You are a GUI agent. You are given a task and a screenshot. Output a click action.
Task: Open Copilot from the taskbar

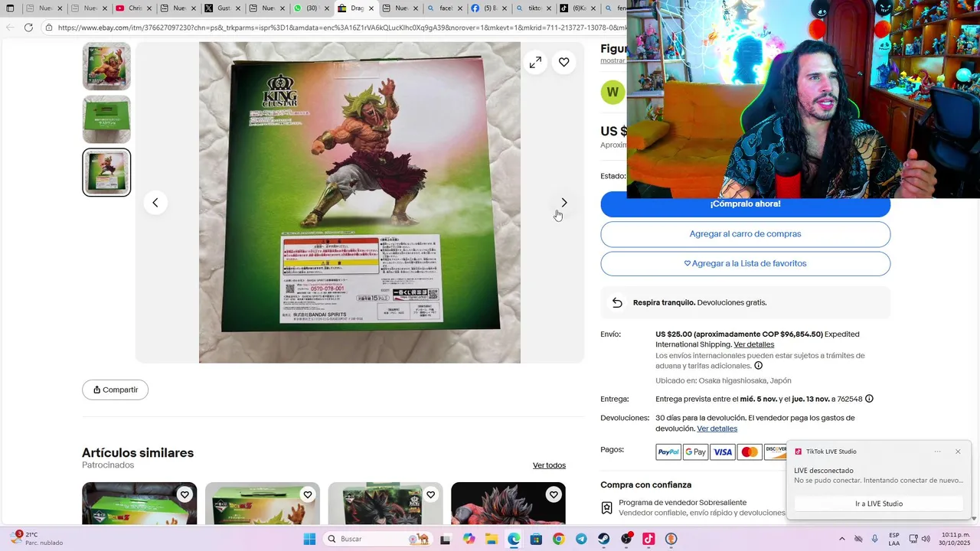(x=469, y=539)
